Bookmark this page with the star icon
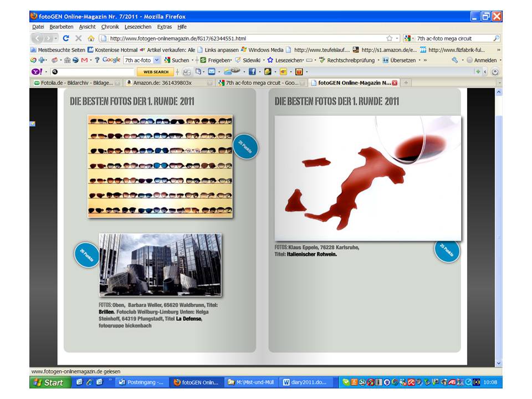 pyautogui.click(x=389, y=38)
